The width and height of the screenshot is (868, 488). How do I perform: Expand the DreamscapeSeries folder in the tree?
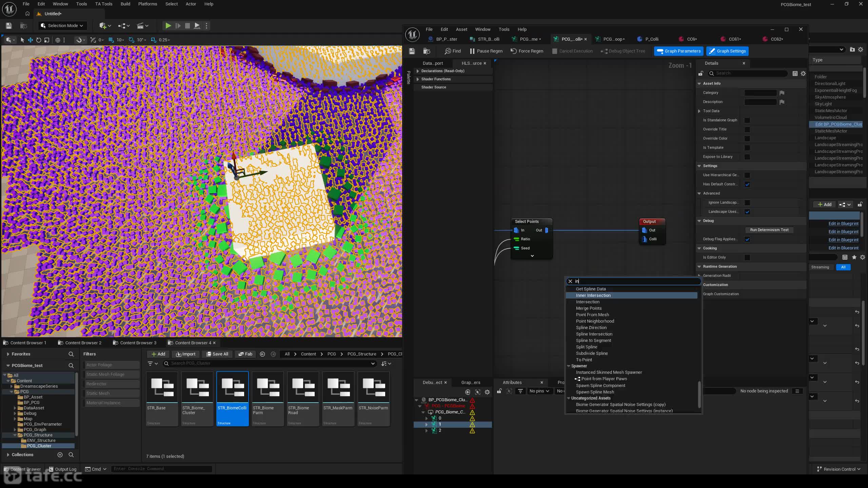pos(12,386)
